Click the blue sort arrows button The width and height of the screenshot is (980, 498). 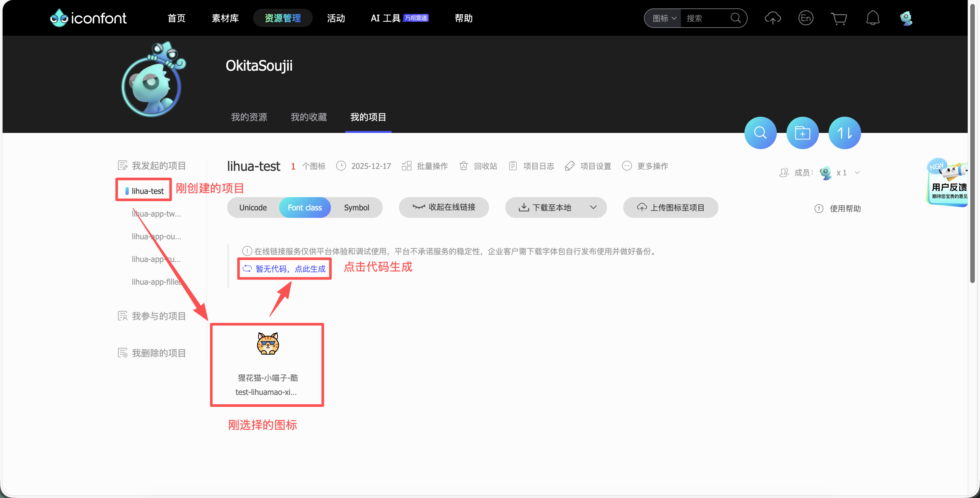pos(844,133)
